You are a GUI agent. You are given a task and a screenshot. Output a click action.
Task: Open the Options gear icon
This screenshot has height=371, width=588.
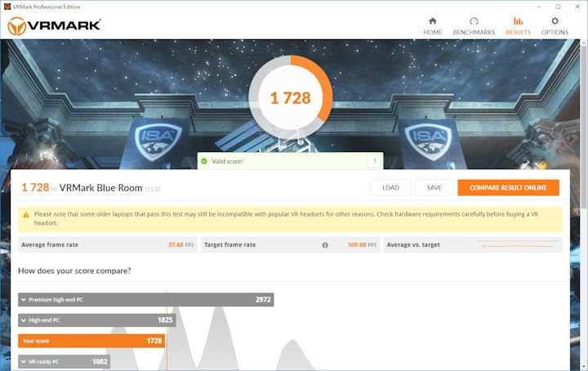pos(555,21)
